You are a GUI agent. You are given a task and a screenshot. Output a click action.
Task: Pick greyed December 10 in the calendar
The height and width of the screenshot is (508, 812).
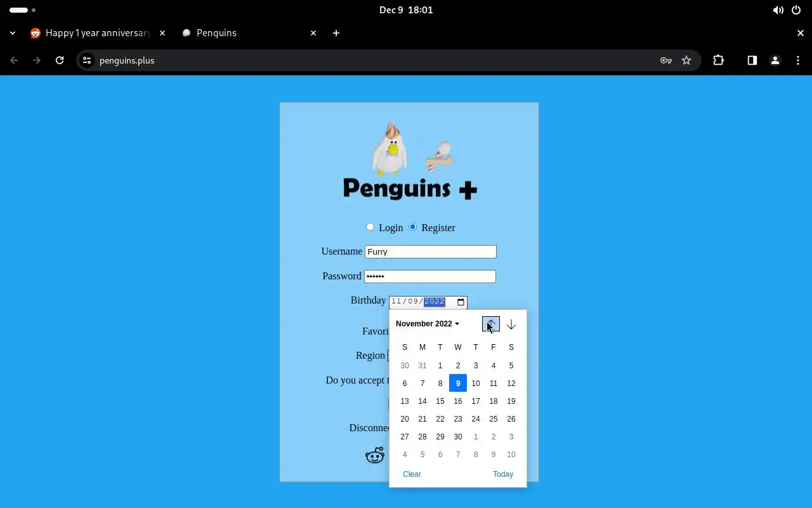tap(511, 455)
